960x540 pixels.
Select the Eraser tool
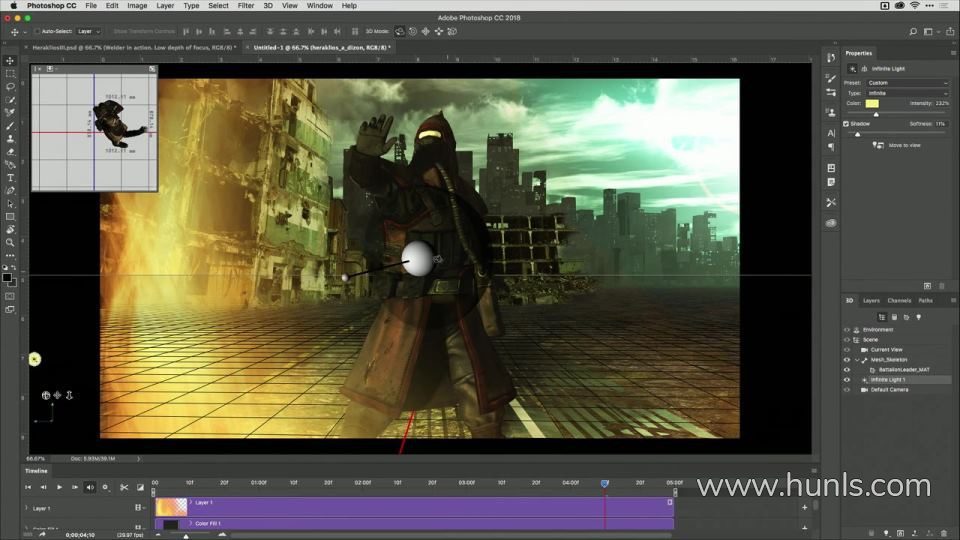click(10, 152)
